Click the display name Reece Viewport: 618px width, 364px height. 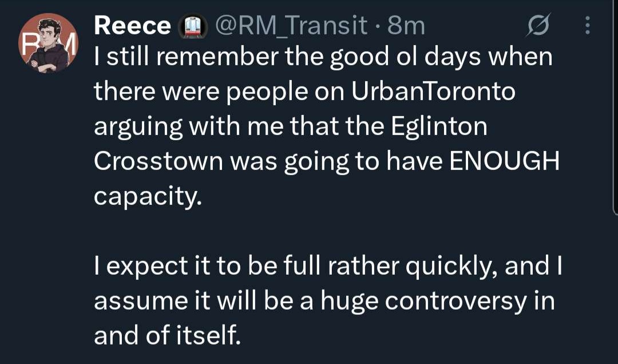[x=132, y=25]
